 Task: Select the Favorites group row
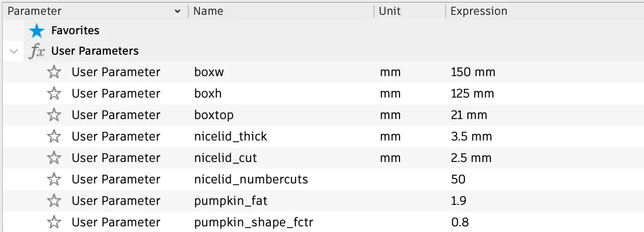tap(76, 31)
